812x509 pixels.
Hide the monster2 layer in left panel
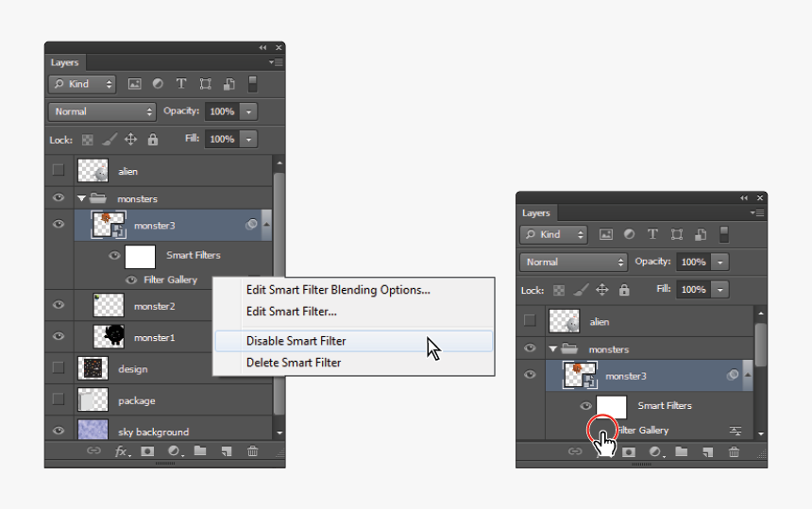click(59, 305)
